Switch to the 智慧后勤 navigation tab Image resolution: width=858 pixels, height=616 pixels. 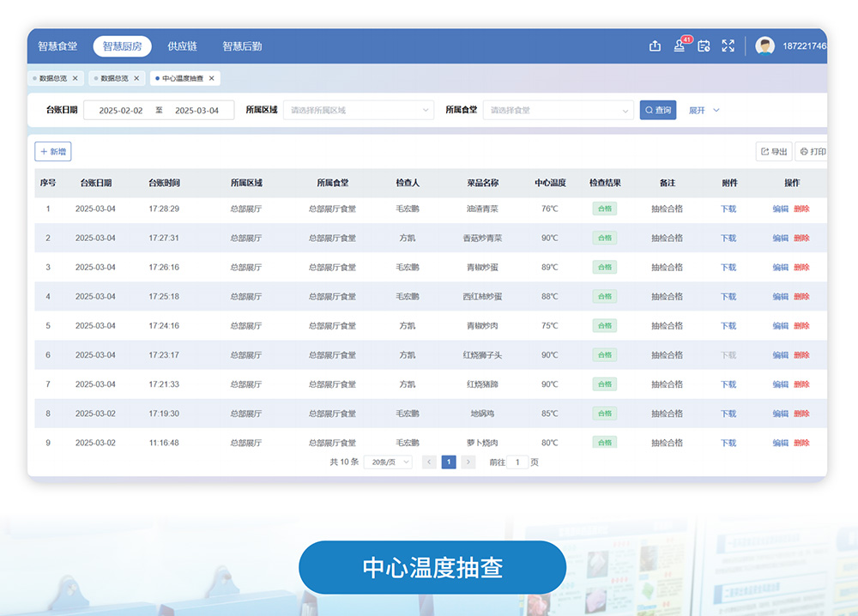pyautogui.click(x=242, y=46)
